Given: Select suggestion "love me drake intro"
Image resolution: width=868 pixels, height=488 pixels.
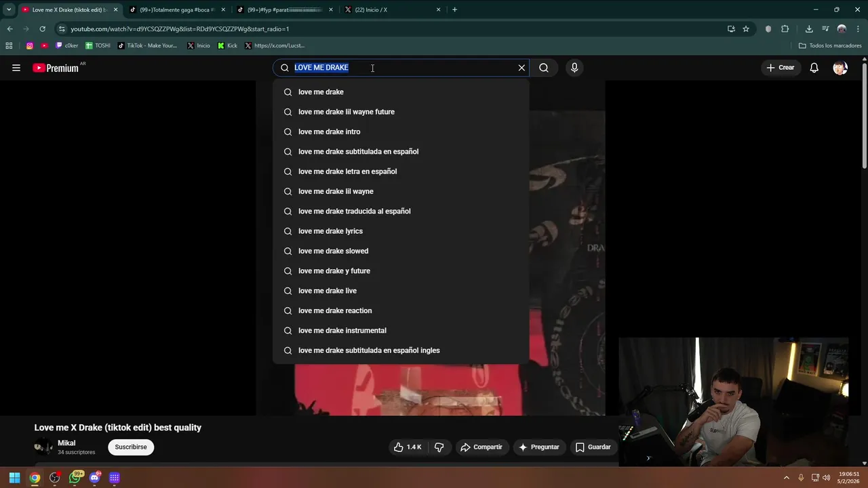Looking at the screenshot, I should coord(401,131).
